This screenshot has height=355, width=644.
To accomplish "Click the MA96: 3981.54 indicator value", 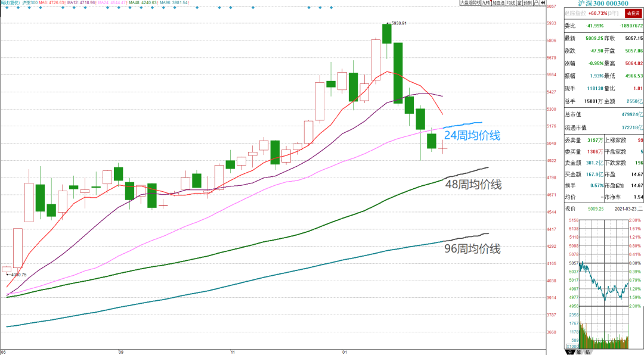I will click(174, 2).
